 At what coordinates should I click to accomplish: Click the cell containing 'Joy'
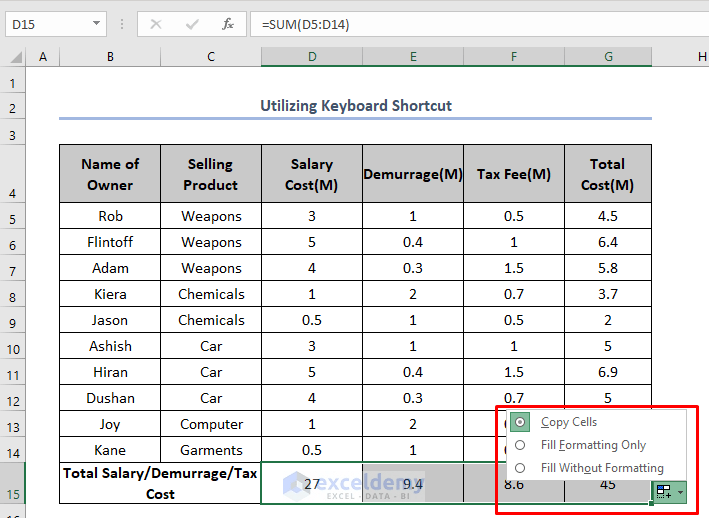110,424
